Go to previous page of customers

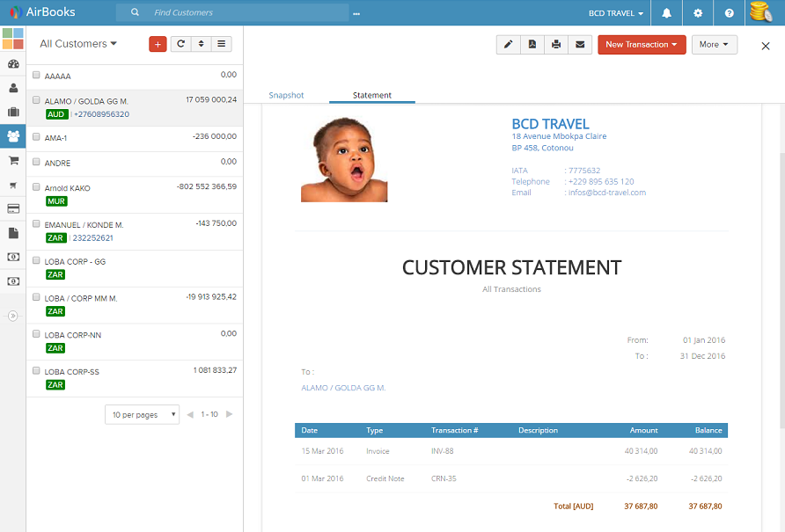(190, 414)
